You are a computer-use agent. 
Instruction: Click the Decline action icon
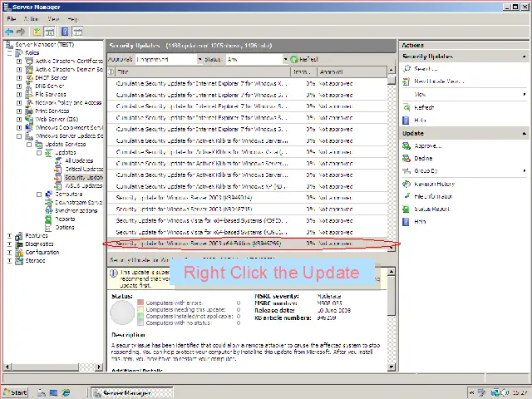tap(406, 159)
